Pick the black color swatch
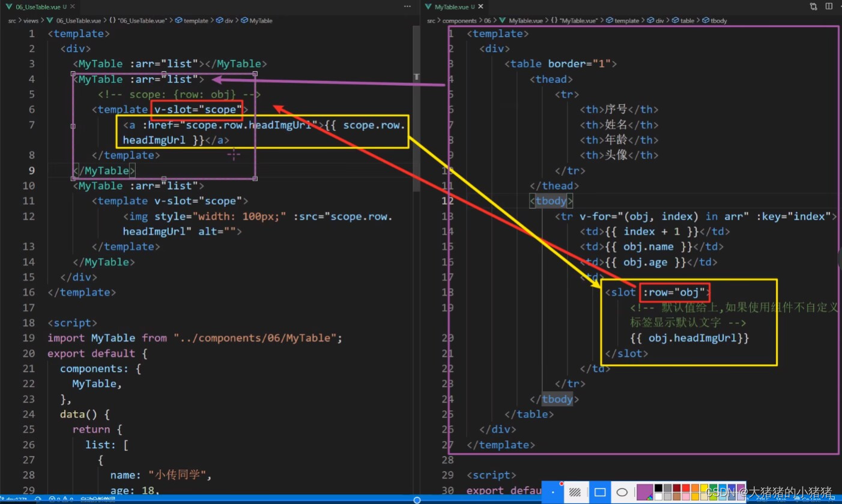 tap(658, 488)
